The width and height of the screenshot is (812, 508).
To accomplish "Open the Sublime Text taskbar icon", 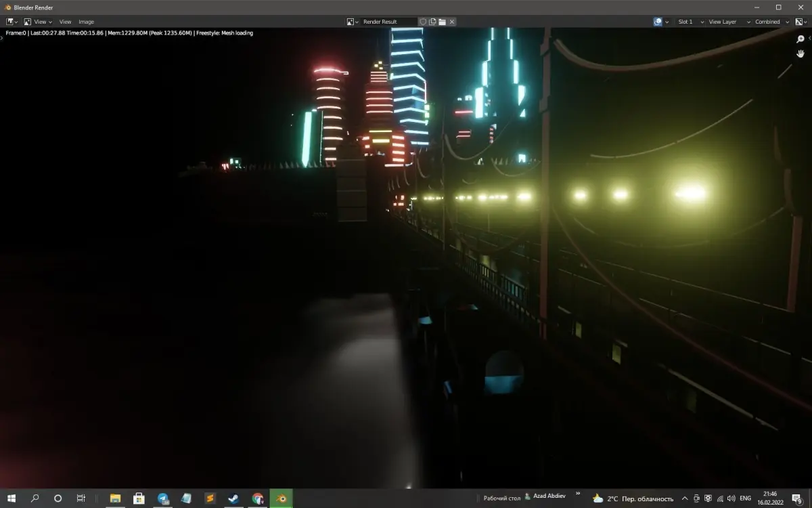I will (210, 499).
